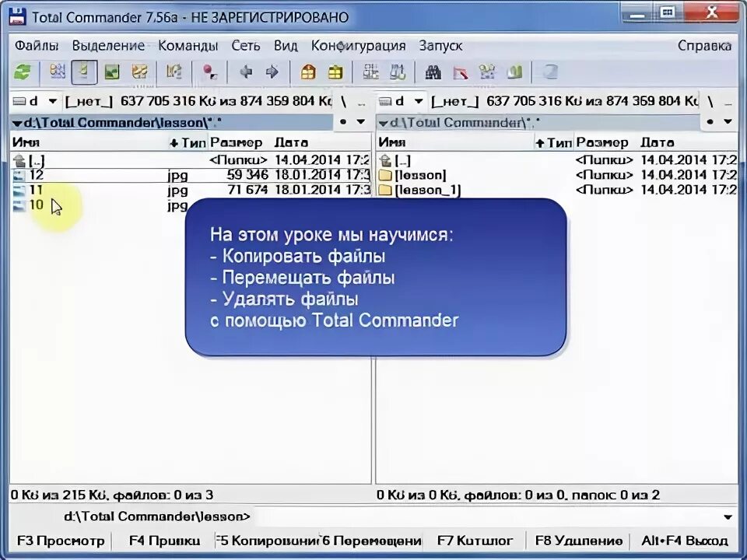This screenshot has width=747, height=560.
Task: Click the F4 Правка button
Action: (x=164, y=541)
